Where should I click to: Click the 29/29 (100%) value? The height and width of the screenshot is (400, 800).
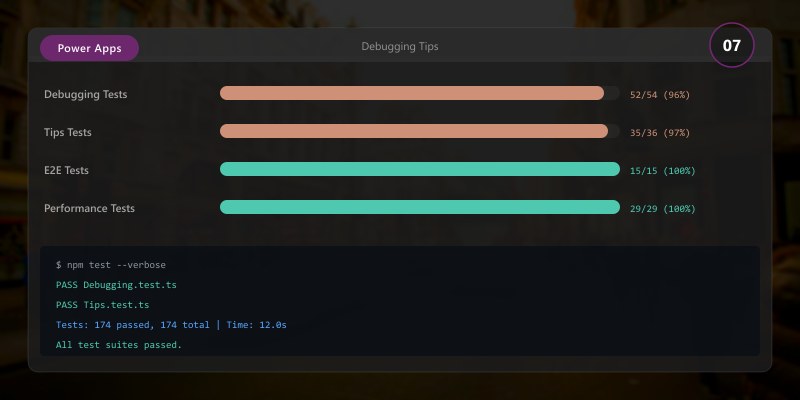[x=663, y=209]
